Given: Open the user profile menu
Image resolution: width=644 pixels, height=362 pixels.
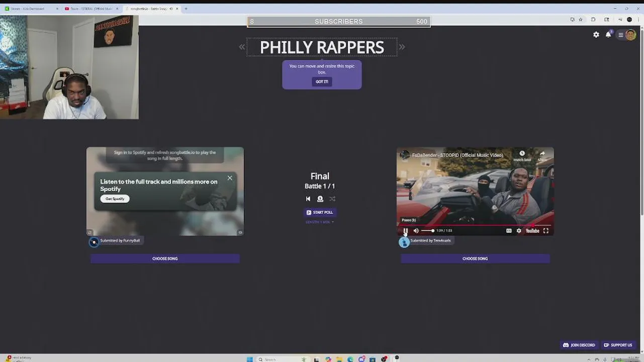Looking at the screenshot, I should click(627, 35).
